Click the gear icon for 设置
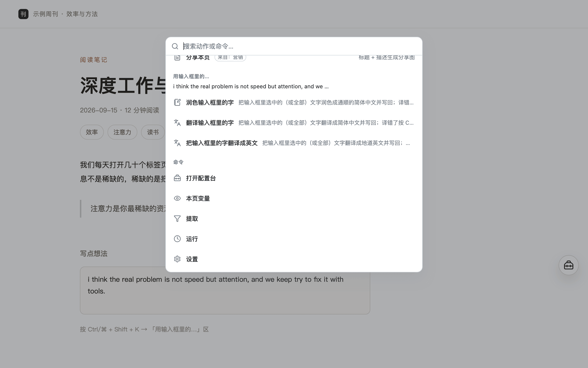The image size is (588, 368). (x=177, y=259)
